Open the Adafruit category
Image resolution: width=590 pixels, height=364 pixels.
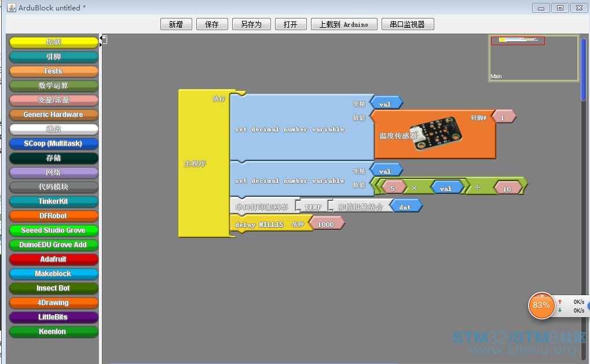[x=53, y=259]
